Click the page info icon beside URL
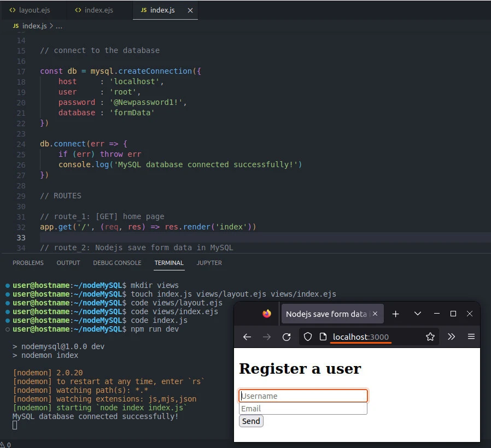 [x=323, y=337]
